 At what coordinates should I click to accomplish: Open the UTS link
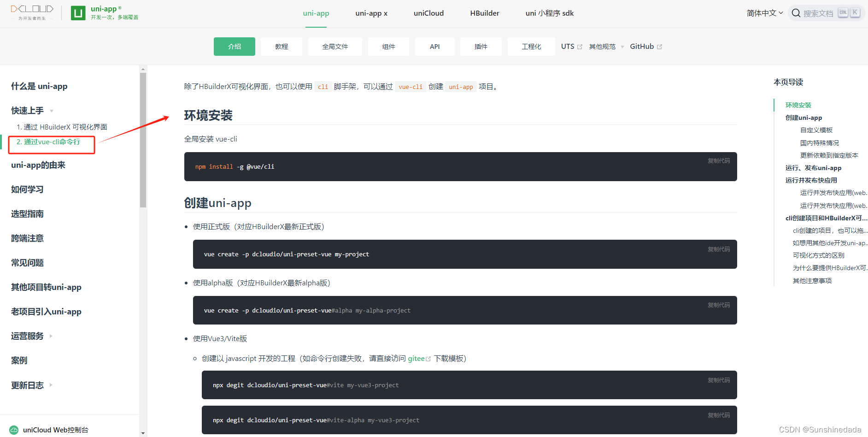tap(571, 47)
